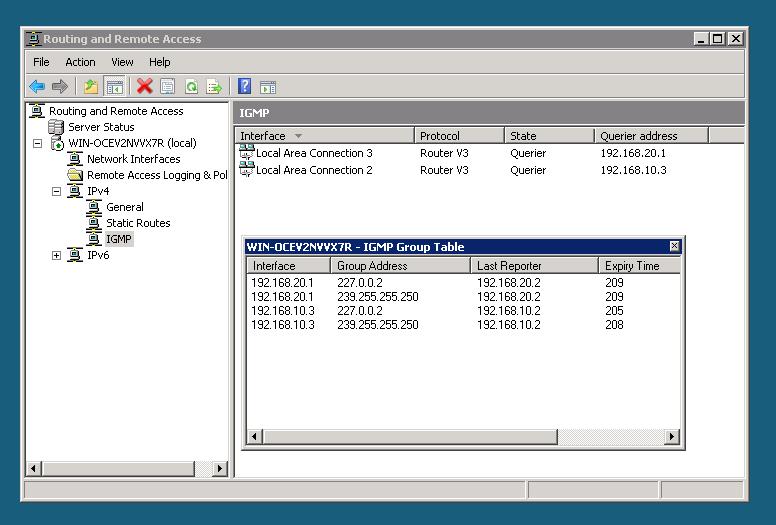
Task: Click the green Refresh toolbar icon
Action: (x=191, y=87)
